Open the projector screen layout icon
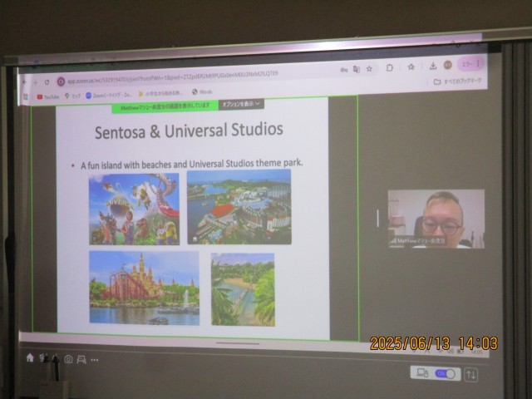 81,360
